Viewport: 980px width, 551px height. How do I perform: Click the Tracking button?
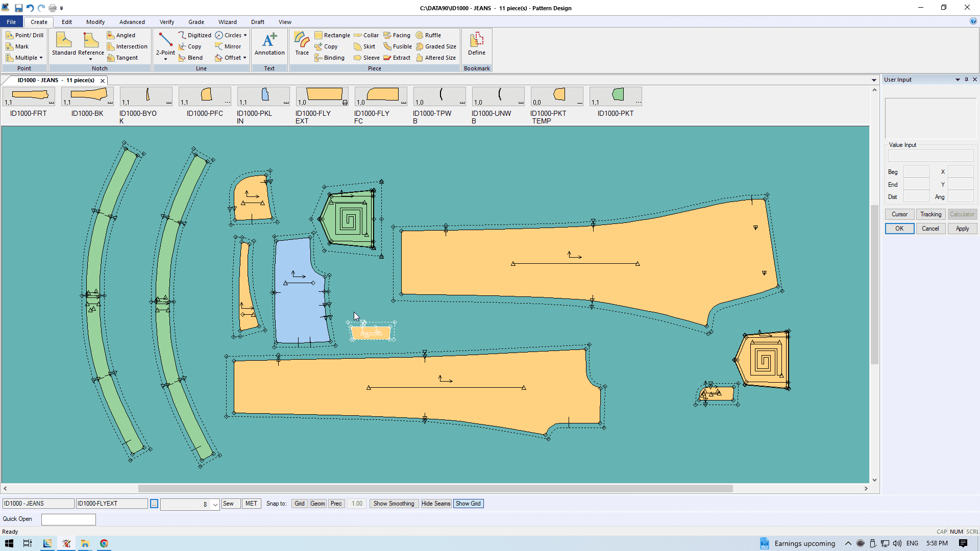[x=930, y=214]
